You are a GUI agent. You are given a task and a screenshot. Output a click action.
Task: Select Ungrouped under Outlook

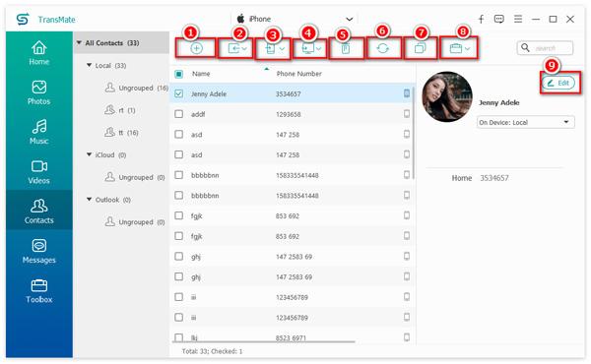coord(135,221)
